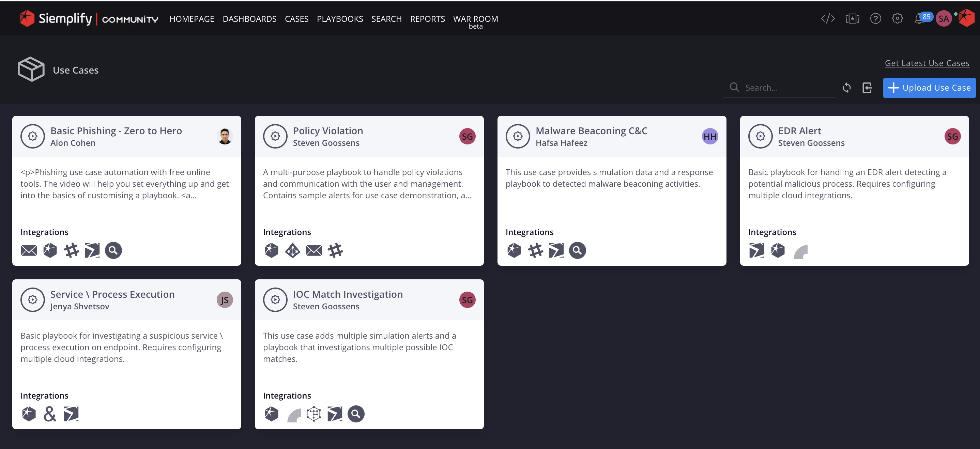Click SG avatar on Policy Violation card
980x449 pixels.
(x=467, y=136)
